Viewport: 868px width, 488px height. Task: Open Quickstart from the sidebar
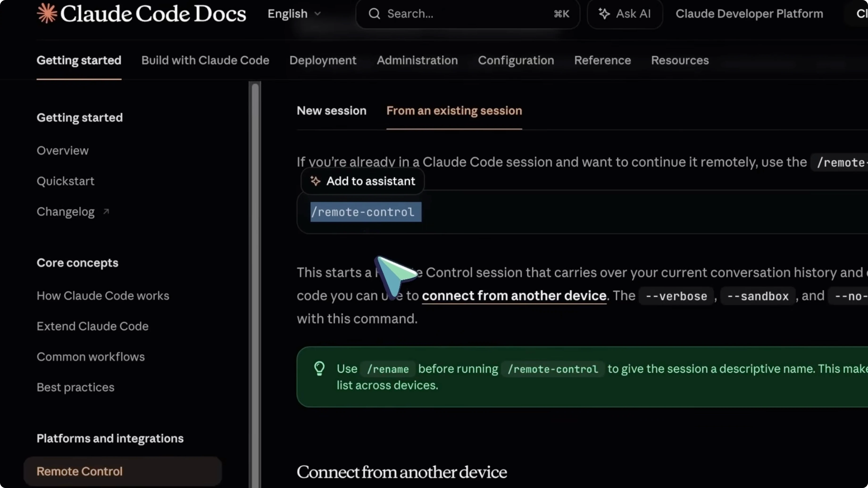[65, 181]
